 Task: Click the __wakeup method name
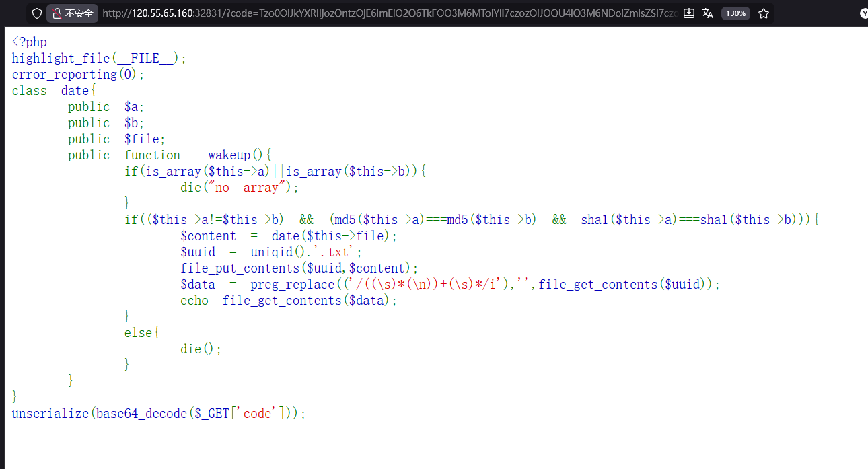tap(222, 155)
